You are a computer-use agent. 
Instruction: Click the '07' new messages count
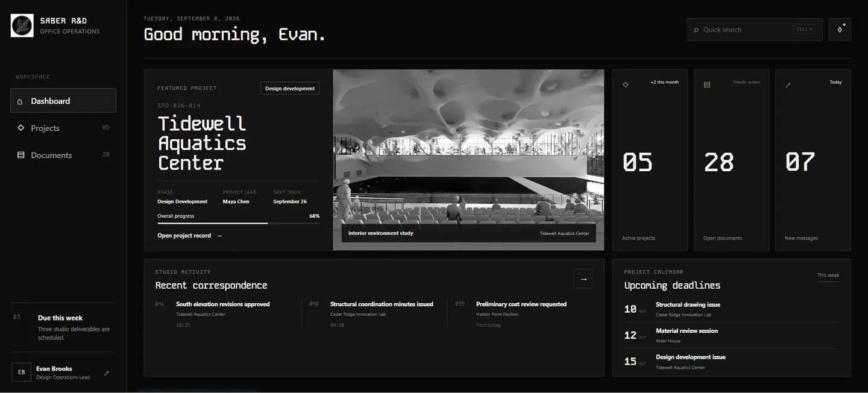800,162
